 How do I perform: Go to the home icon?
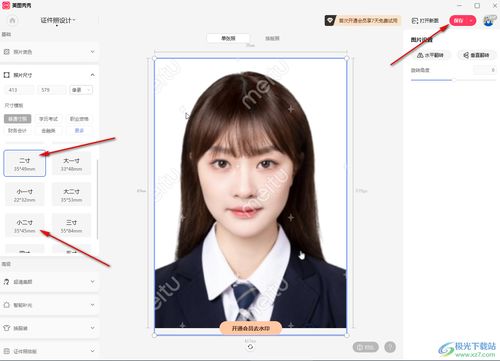point(12,21)
